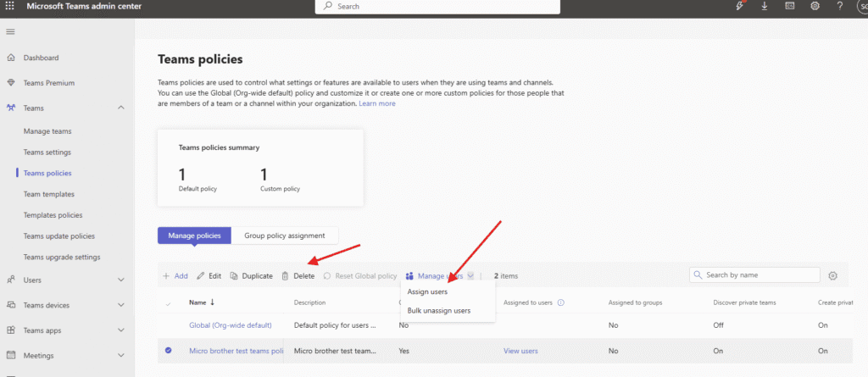Click the View users link
This screenshot has height=377, width=868.
tap(520, 351)
